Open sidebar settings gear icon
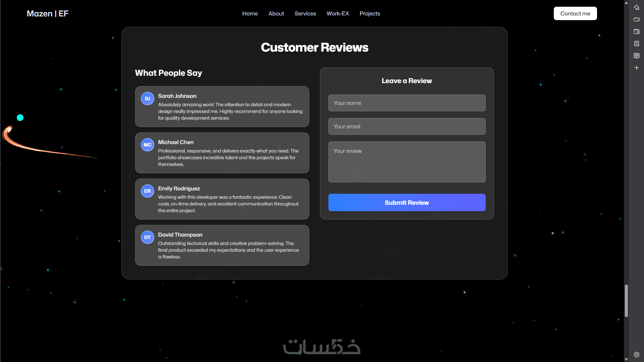The height and width of the screenshot is (362, 644). click(636, 355)
